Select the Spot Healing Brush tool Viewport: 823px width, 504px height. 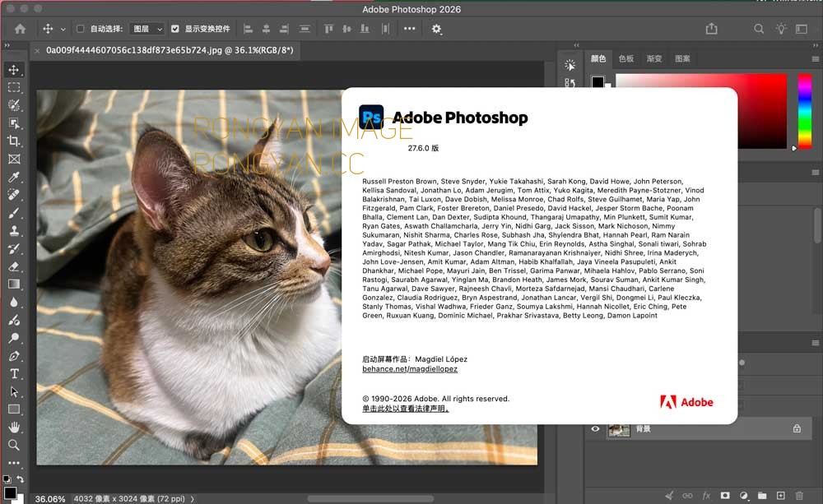click(x=14, y=195)
